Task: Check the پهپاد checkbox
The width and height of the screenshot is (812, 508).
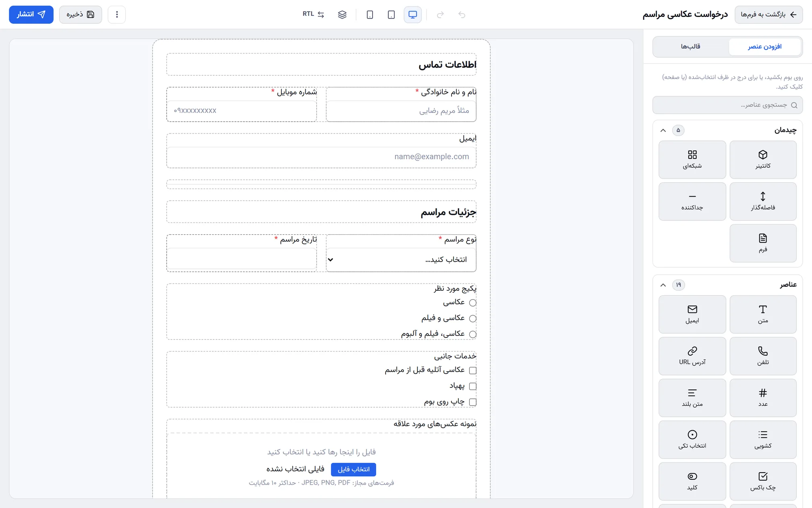Action: pyautogui.click(x=473, y=386)
